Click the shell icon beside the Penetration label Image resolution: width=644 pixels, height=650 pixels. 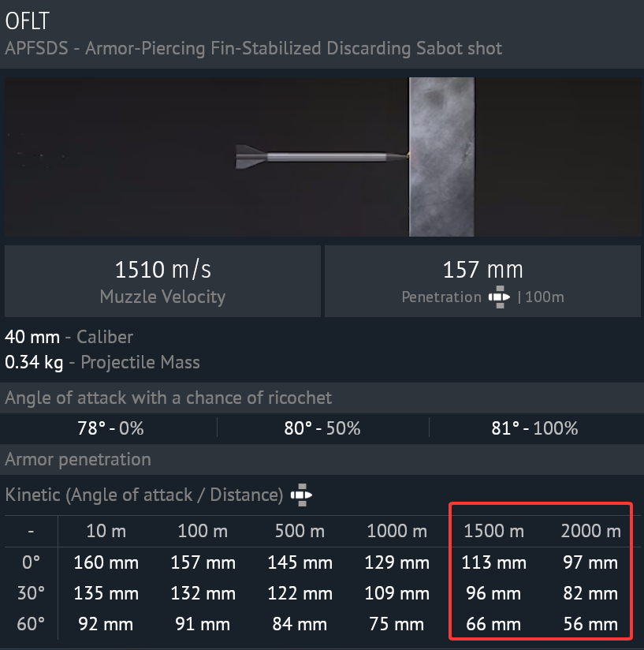coord(498,297)
